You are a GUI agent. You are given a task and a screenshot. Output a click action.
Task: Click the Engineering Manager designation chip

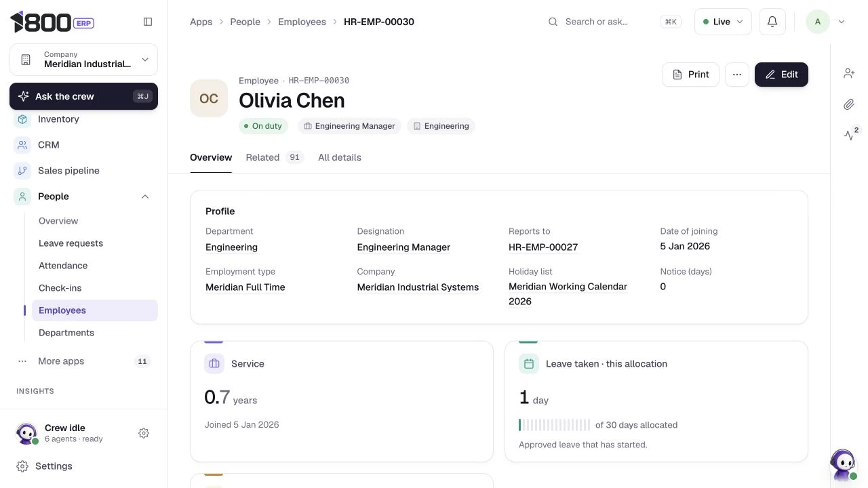coord(349,126)
